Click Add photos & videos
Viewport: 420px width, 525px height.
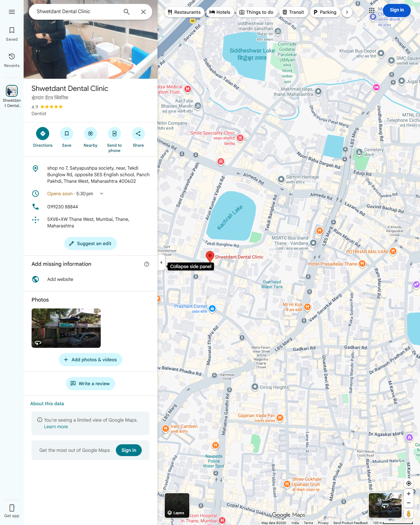91,360
